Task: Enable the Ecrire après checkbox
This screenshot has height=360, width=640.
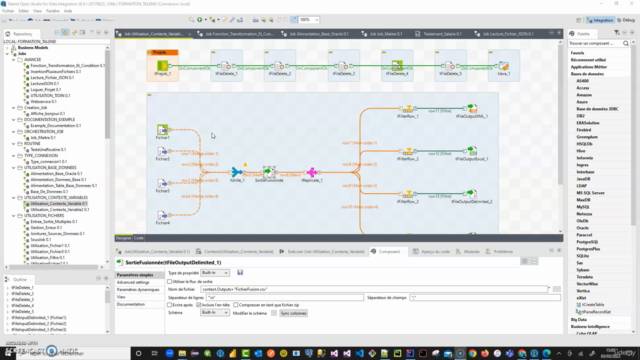Action: (x=170, y=305)
